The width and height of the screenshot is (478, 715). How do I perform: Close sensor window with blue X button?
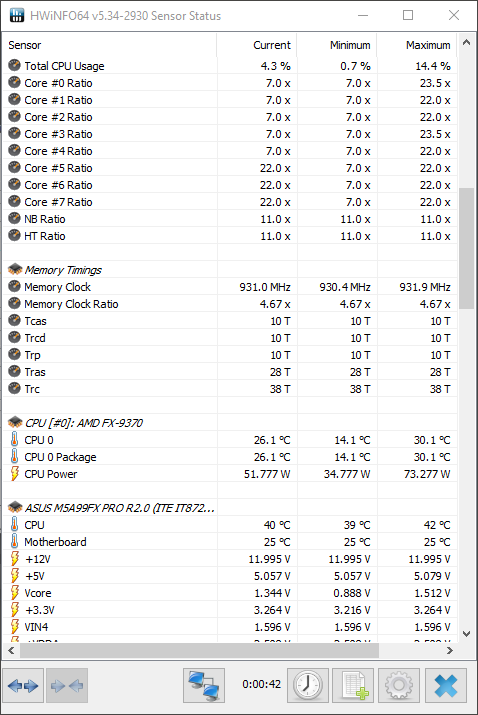tap(446, 685)
